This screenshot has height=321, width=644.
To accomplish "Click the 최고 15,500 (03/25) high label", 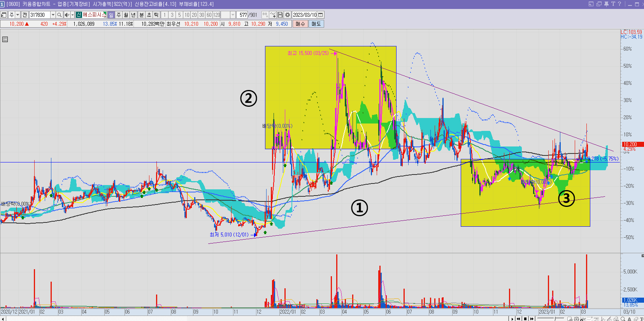I will pos(308,53).
